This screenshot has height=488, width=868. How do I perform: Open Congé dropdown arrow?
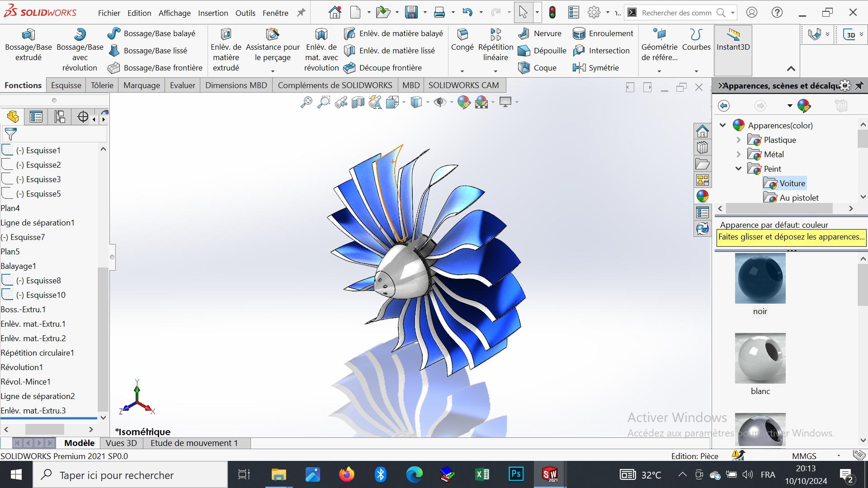[462, 71]
